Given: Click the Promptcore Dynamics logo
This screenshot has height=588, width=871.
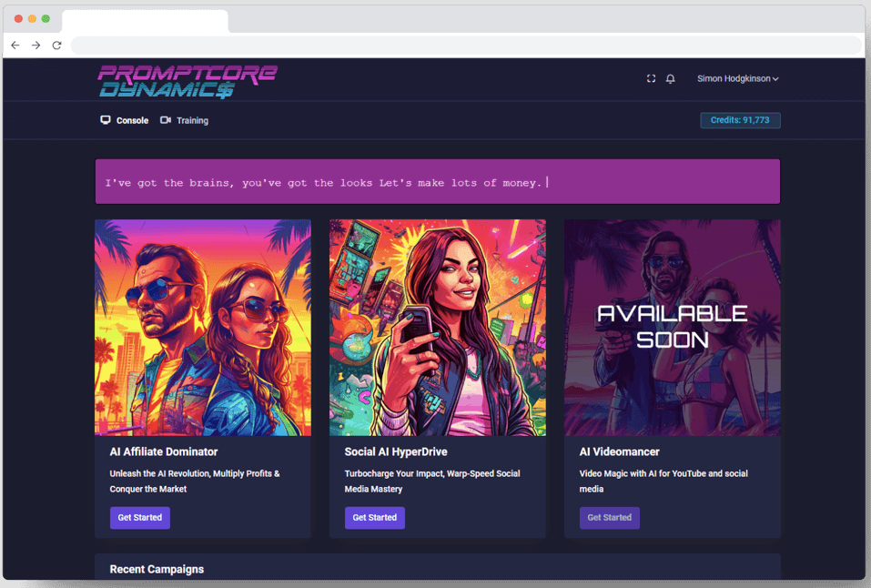Looking at the screenshot, I should 187,81.
